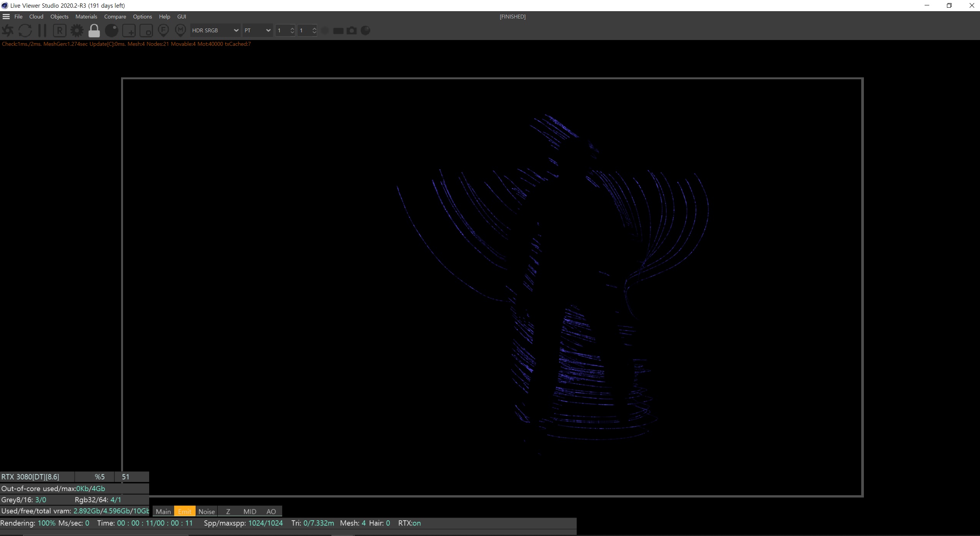Increase the second numeric stepper value
The height and width of the screenshot is (536, 980).
point(314,28)
